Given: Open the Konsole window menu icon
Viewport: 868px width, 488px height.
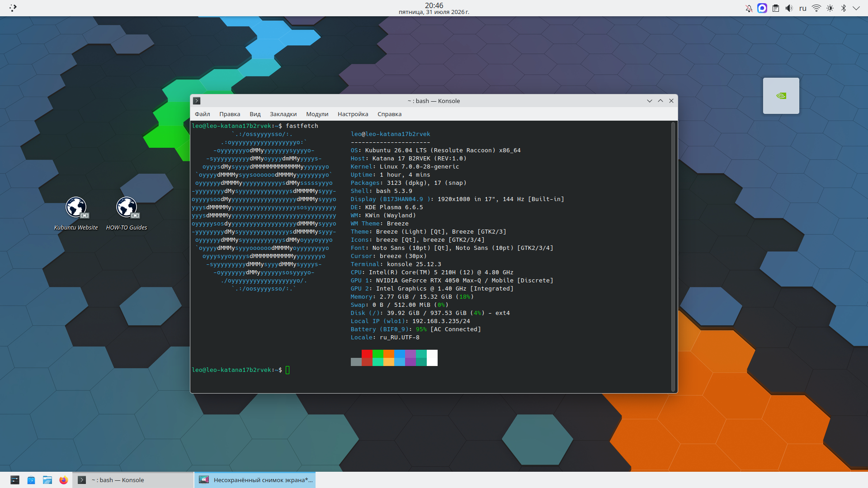Looking at the screenshot, I should coord(197,101).
